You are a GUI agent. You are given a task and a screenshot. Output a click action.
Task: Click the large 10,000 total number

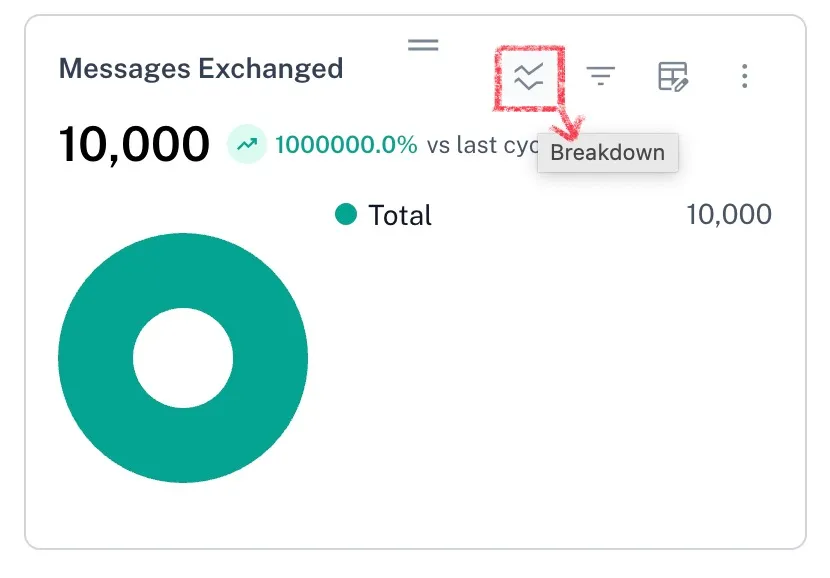(x=134, y=145)
